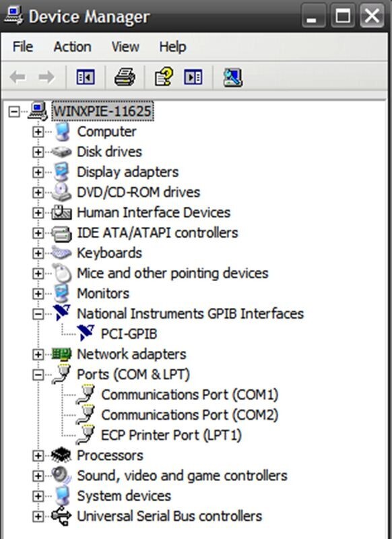
Task: Expand the Display adapters node
Action: tap(38, 172)
